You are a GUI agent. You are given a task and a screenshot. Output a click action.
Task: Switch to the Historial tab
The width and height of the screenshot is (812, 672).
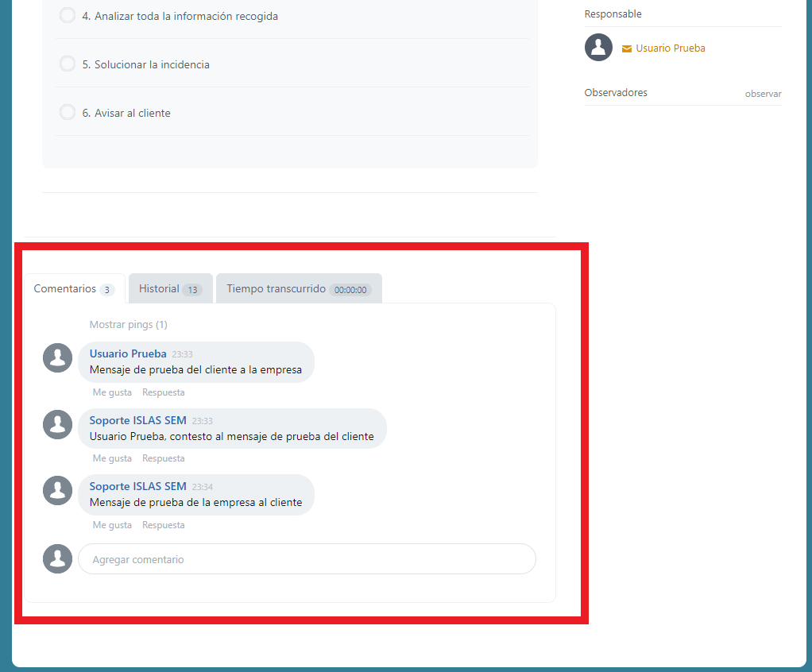click(x=170, y=289)
